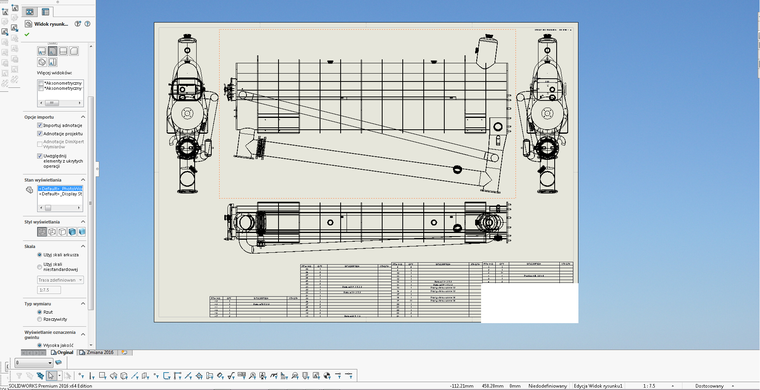Click the selection filter icon beside the cursor tool

(40, 375)
